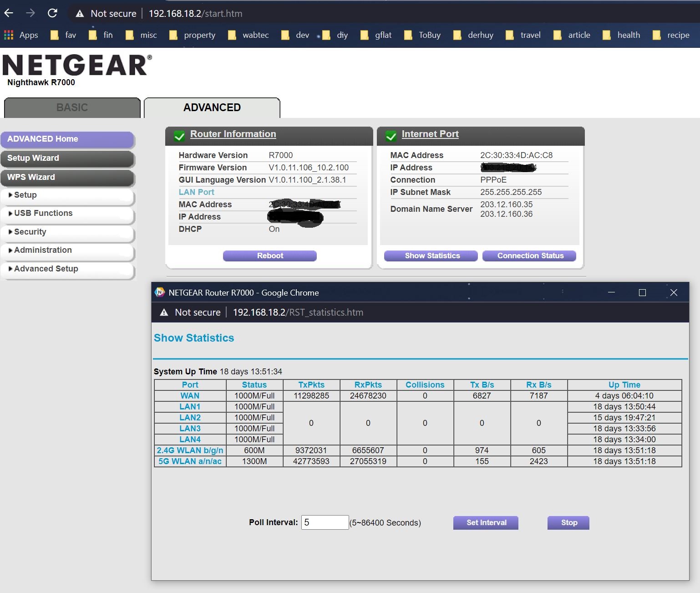The height and width of the screenshot is (593, 700).
Task: Open the Apps grid icon
Action: (x=8, y=35)
